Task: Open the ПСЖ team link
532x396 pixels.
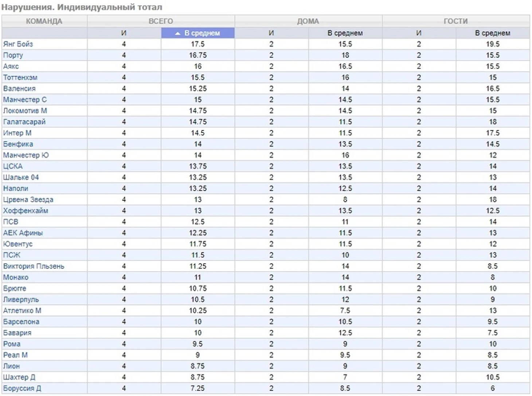Action: click(12, 255)
